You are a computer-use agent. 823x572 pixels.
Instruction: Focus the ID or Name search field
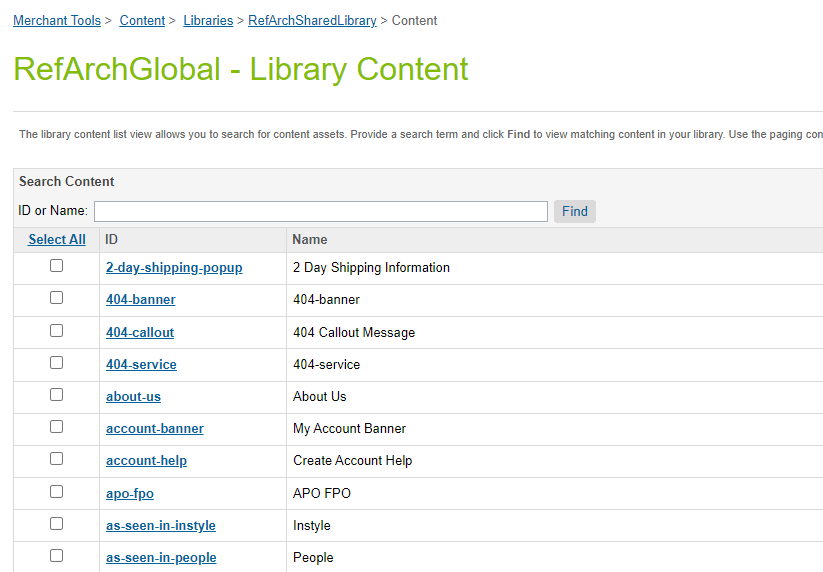[x=321, y=211]
